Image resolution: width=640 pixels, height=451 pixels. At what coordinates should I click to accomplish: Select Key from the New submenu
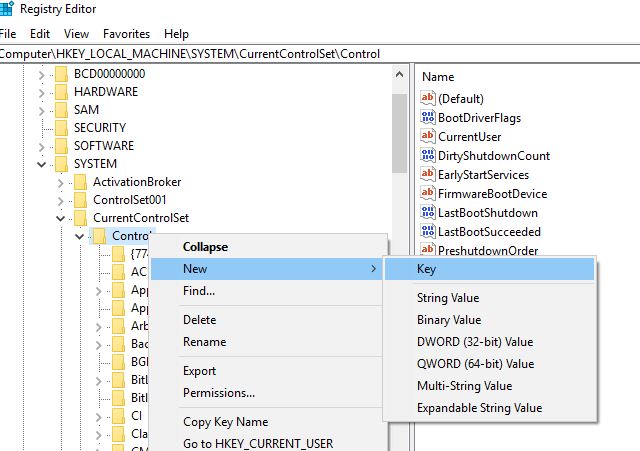pyautogui.click(x=427, y=269)
